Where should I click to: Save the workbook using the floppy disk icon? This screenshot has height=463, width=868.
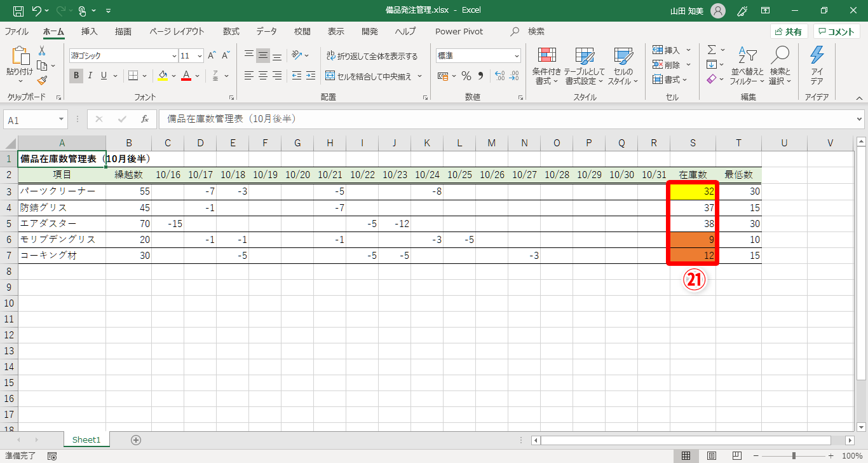(18, 11)
